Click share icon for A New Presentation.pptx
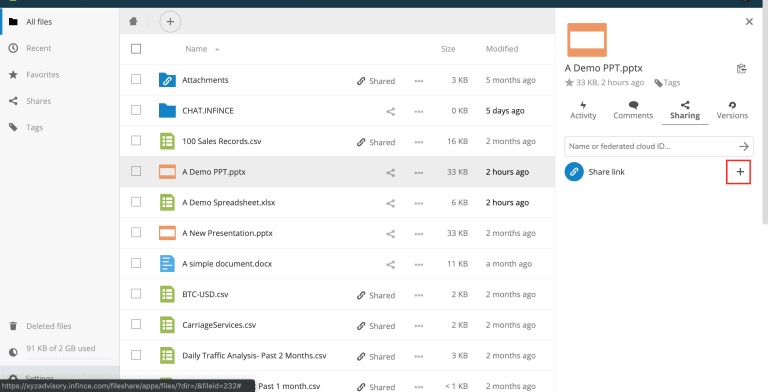 (x=390, y=234)
